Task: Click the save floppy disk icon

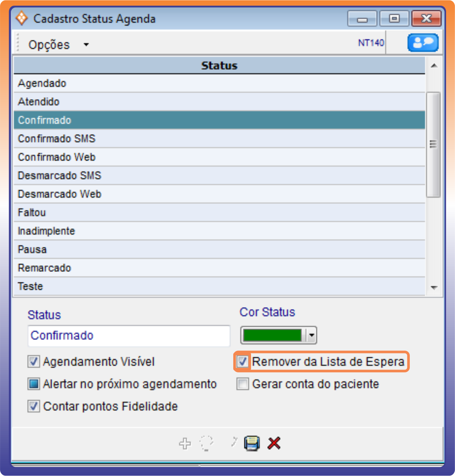Action: tap(252, 443)
